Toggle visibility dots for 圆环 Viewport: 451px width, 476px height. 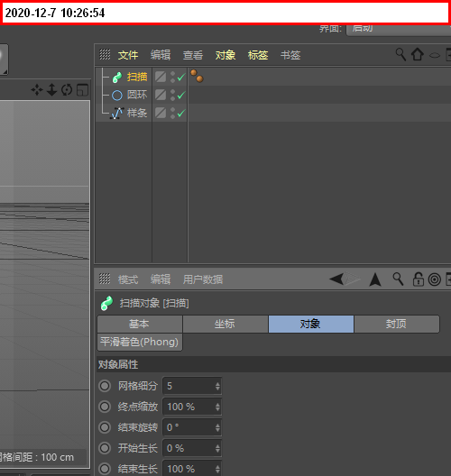coord(172,95)
